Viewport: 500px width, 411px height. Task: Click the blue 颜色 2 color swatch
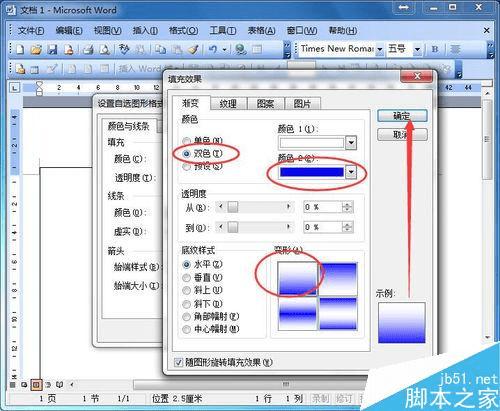(312, 172)
